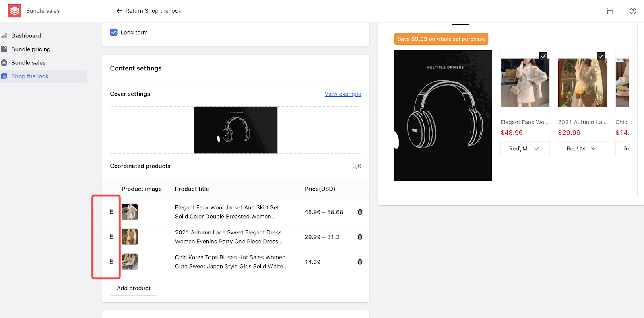This screenshot has height=318, width=644.
Task: Go to Dashboard in the sidebar
Action: pos(26,35)
